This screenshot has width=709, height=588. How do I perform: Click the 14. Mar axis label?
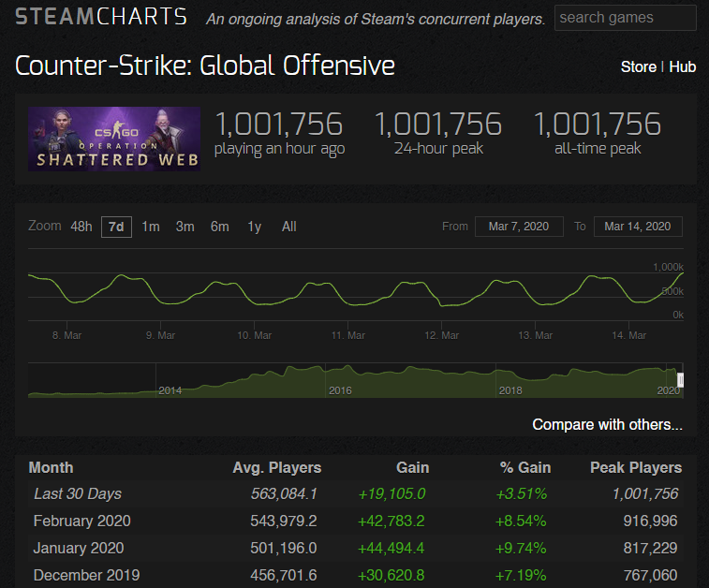[x=629, y=335]
